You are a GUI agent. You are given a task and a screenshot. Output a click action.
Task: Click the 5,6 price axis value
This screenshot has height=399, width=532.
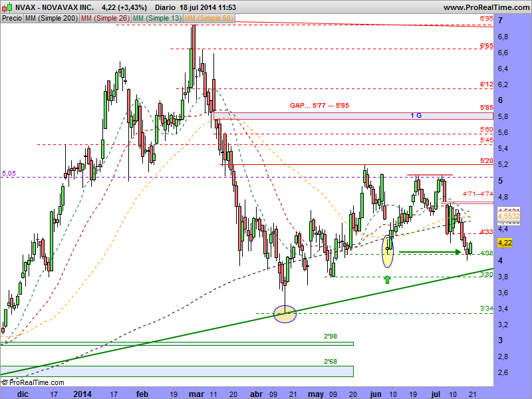tap(503, 132)
